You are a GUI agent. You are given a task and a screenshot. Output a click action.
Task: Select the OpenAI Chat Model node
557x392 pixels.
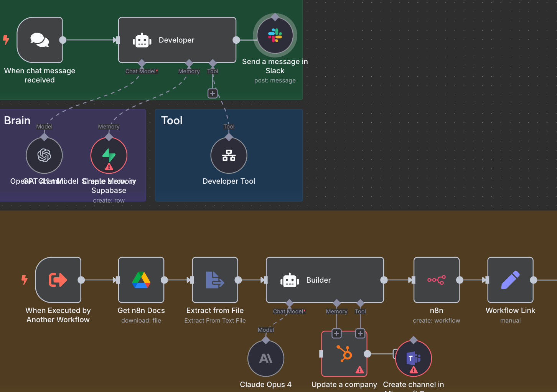[44, 155]
